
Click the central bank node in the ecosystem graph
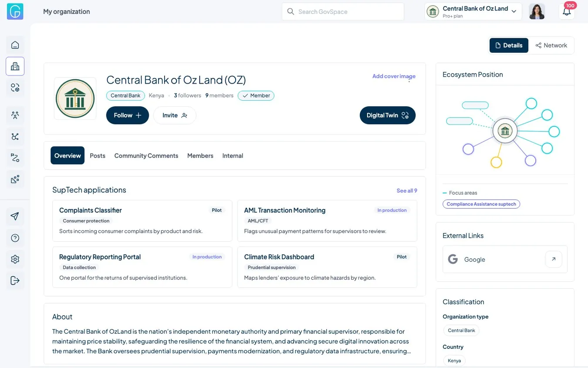[505, 131]
